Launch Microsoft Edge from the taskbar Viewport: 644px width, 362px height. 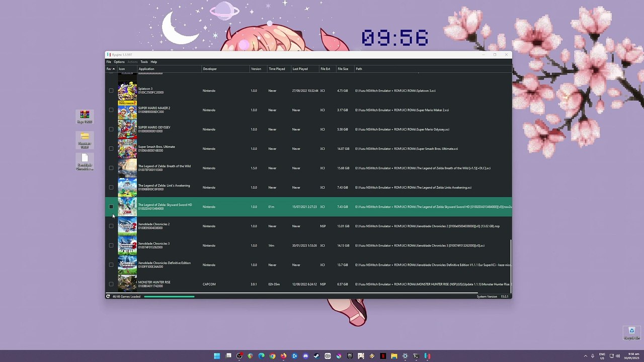pyautogui.click(x=261, y=356)
